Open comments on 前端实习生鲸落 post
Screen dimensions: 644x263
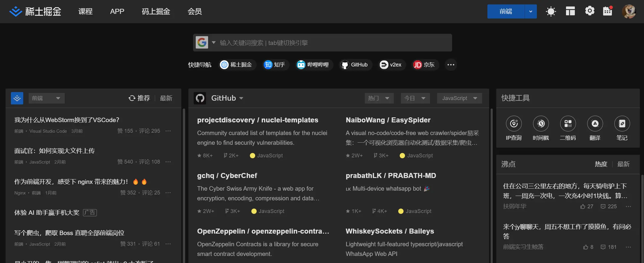coord(609,247)
